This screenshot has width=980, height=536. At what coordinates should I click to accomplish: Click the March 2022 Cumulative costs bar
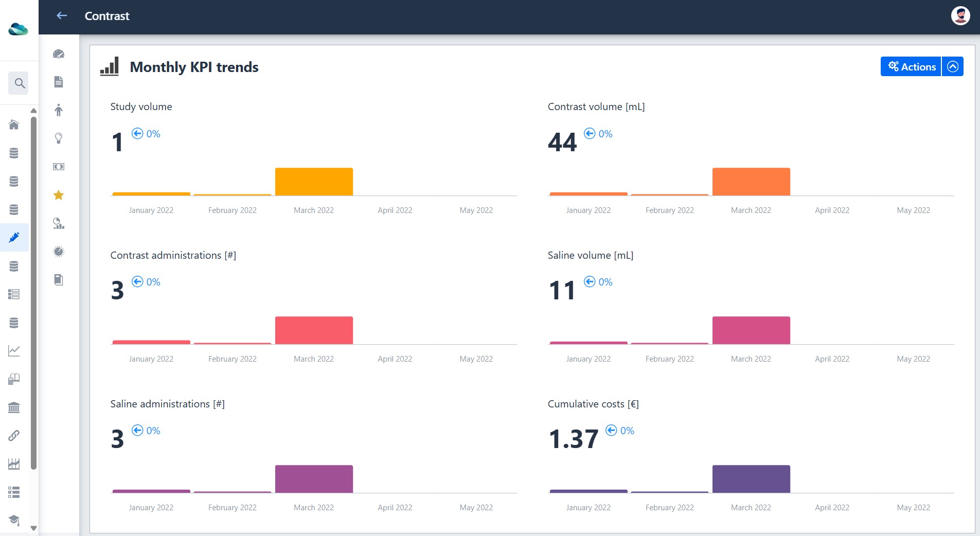point(751,479)
